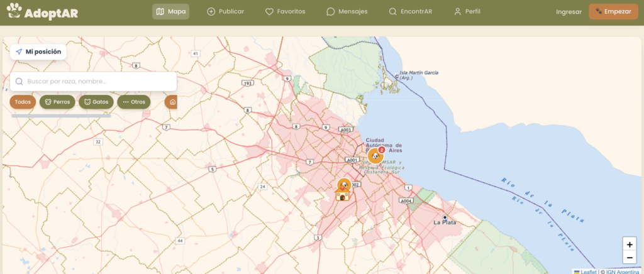Zoom in the map with plus button
Viewport: 644px width, 274px height.
point(630,244)
